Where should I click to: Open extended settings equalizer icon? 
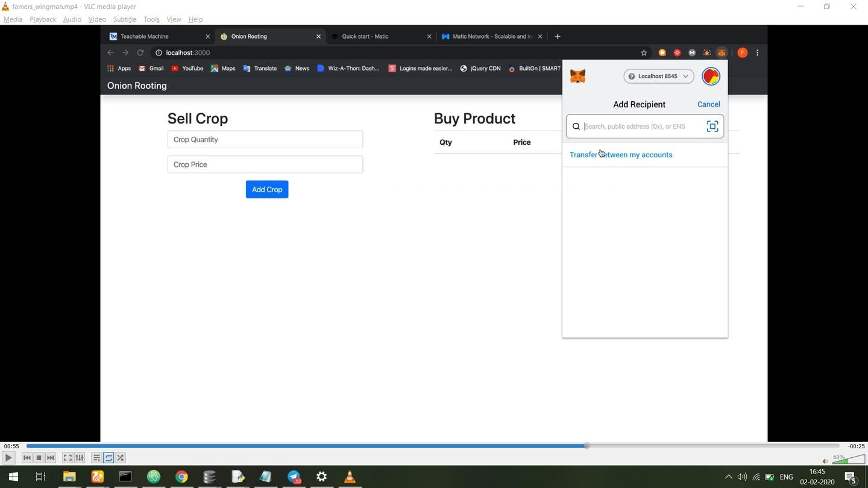coord(80,458)
